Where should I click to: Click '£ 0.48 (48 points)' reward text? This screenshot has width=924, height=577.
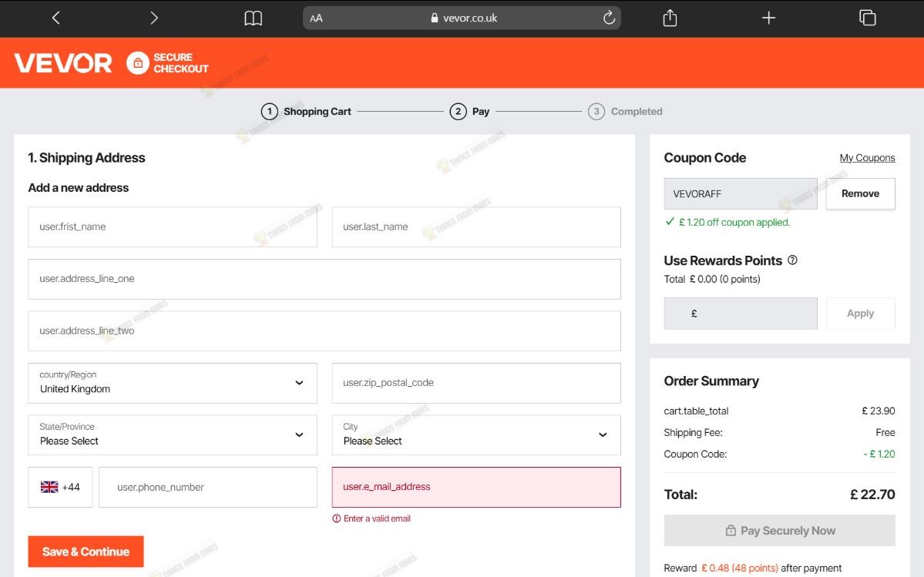point(740,569)
